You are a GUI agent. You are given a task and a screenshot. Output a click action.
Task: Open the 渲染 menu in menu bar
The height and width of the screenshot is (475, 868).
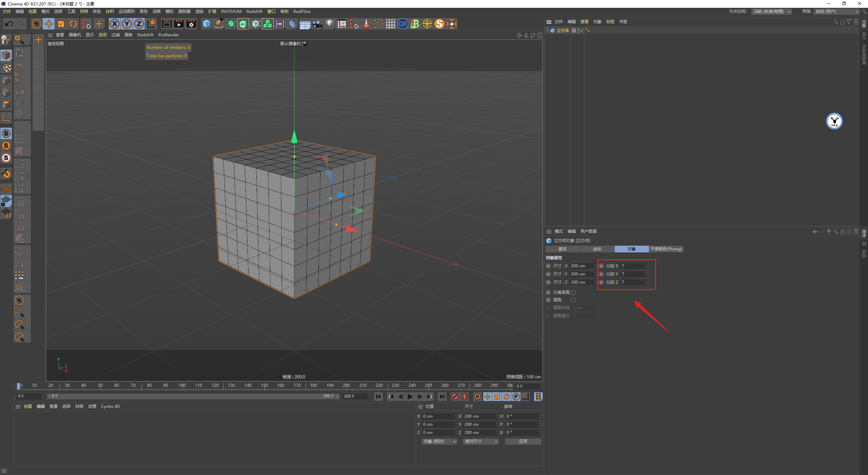pyautogui.click(x=199, y=12)
